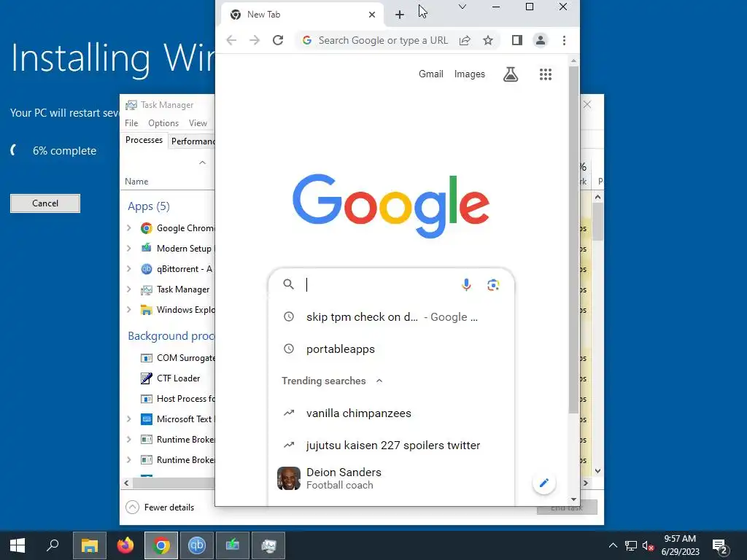The height and width of the screenshot is (560, 747).
Task: Open the network tray icon
Action: coord(631,545)
